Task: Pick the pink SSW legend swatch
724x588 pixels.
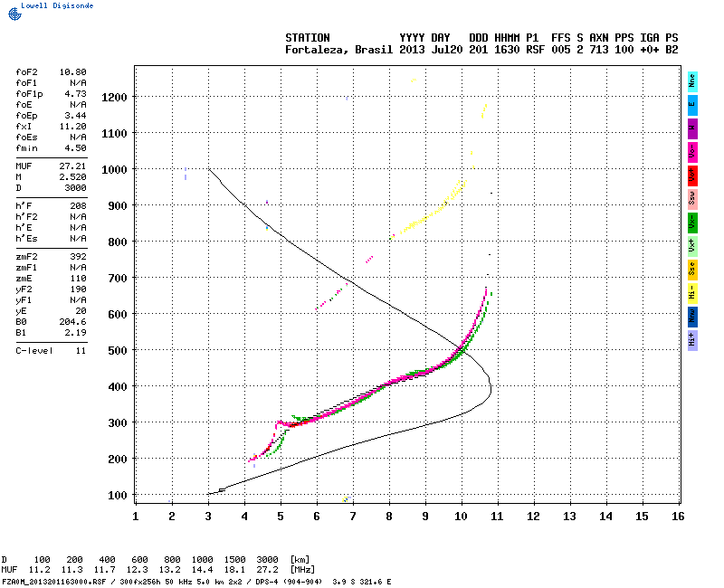Action: tap(692, 199)
